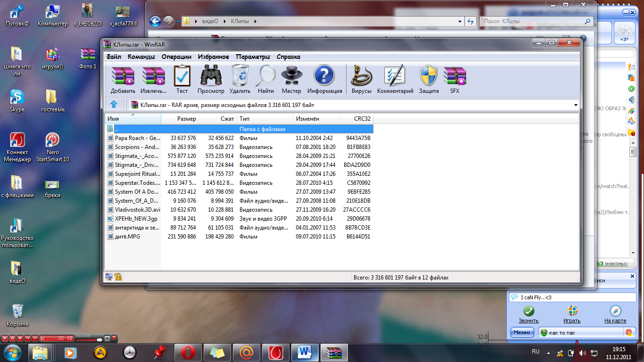Open the Компьютер desktop icon
Screen dimensions: 644x362
52,11
